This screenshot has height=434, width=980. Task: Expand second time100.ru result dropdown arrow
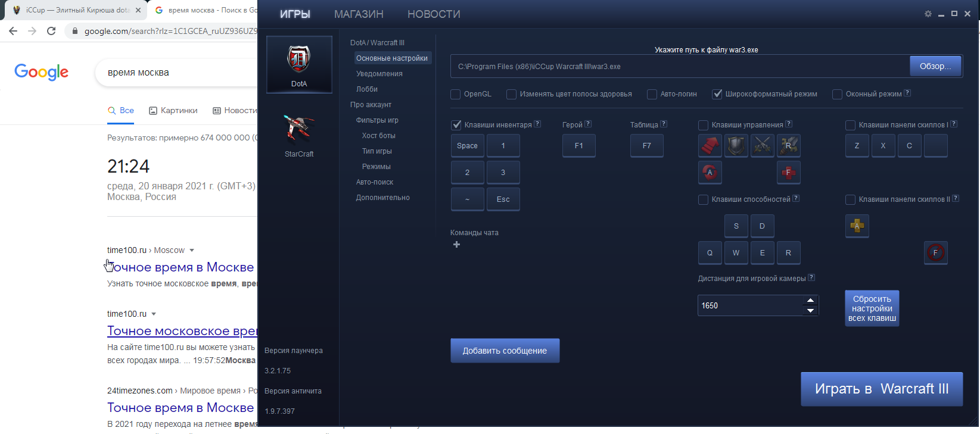154,314
